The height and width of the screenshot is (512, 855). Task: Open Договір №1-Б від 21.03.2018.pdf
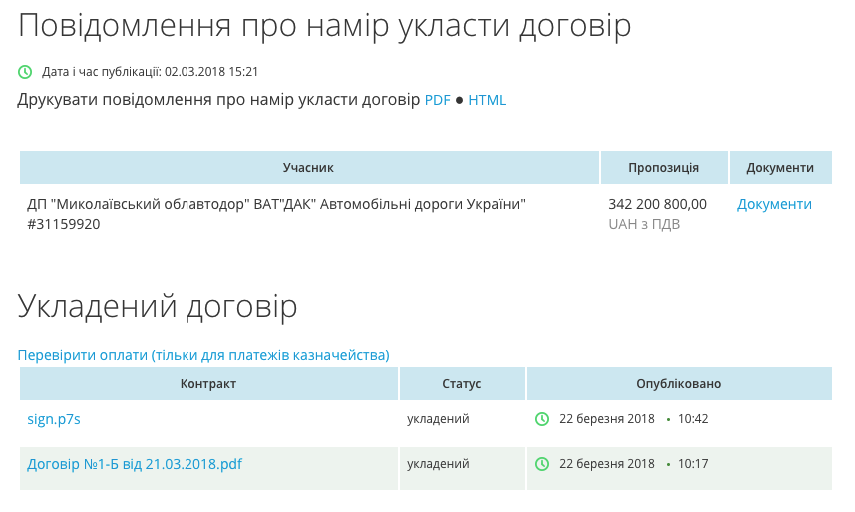(134, 464)
